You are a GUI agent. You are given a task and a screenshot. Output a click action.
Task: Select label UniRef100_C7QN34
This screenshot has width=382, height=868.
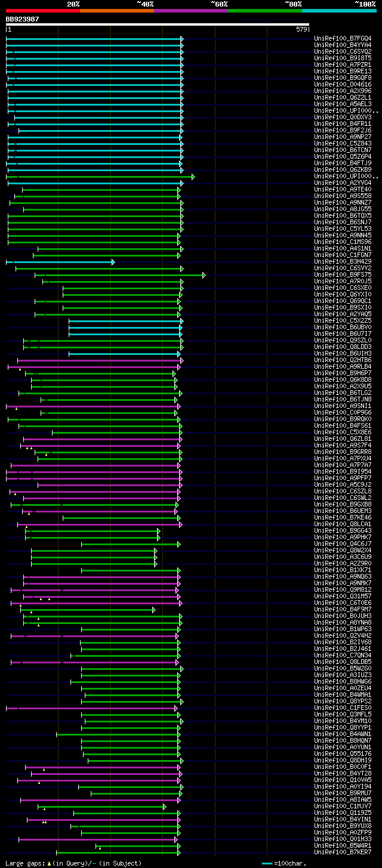[x=343, y=656]
